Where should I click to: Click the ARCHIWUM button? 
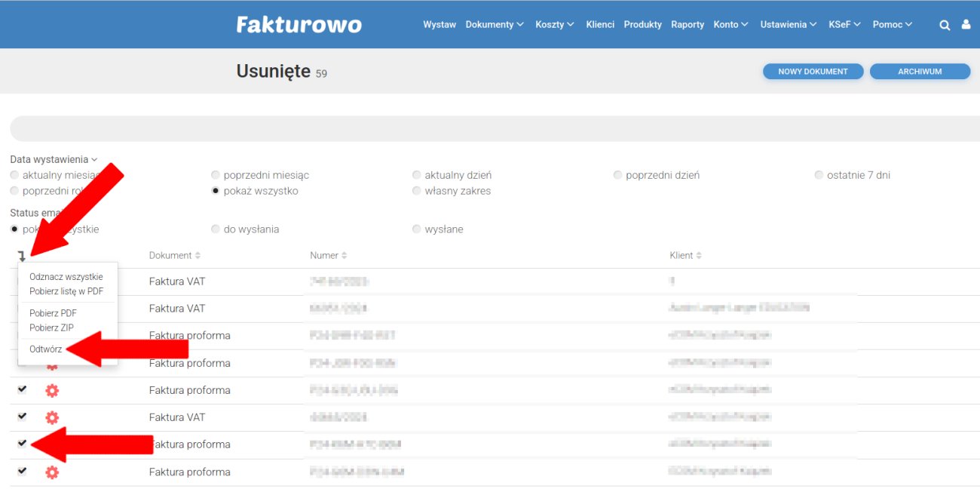(920, 71)
